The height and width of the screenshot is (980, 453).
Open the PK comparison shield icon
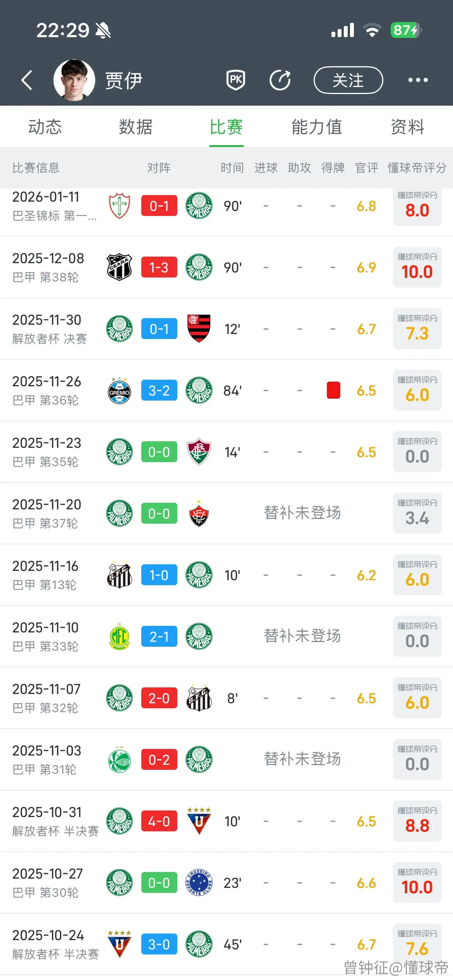coord(235,80)
